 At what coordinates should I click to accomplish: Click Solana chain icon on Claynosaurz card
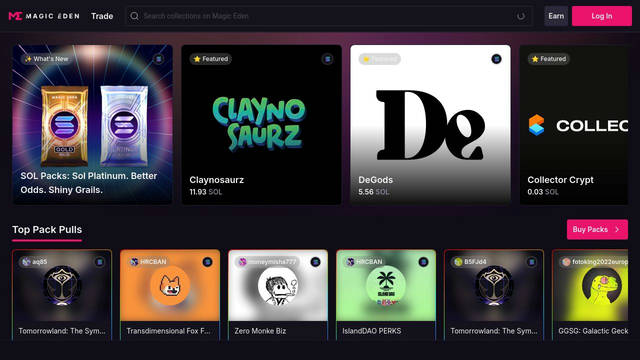tap(327, 59)
